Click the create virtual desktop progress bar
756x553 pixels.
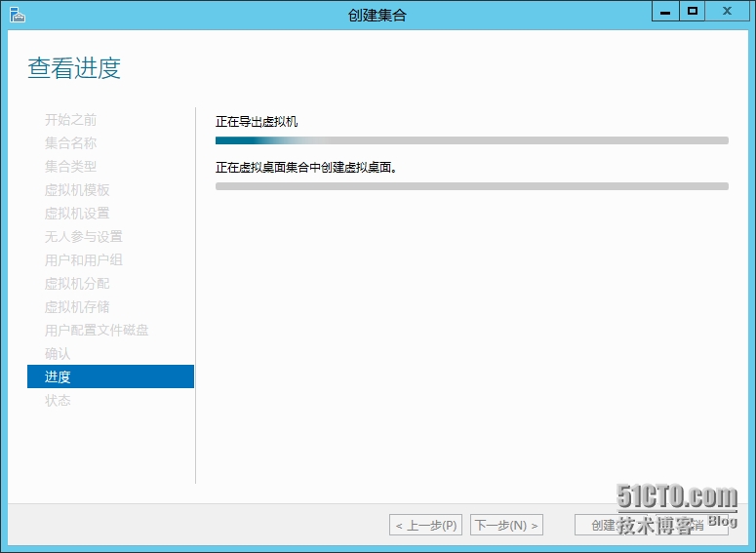pos(472,186)
